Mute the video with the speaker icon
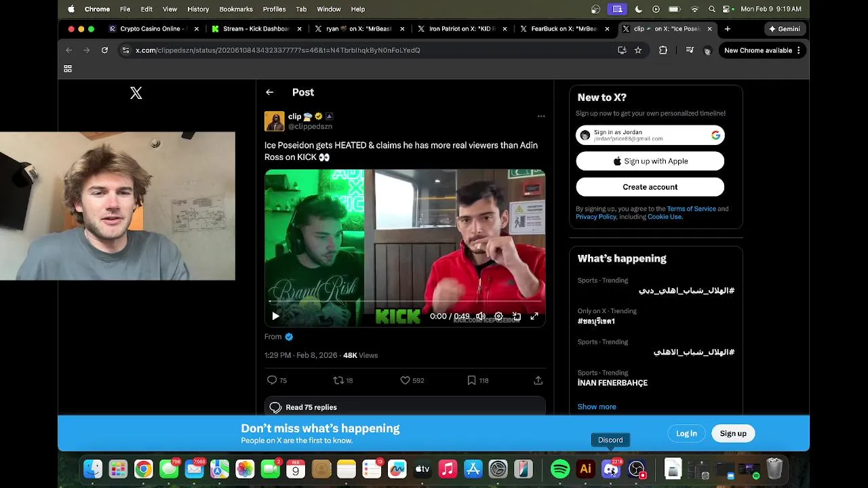This screenshot has width=868, height=488. (x=481, y=317)
